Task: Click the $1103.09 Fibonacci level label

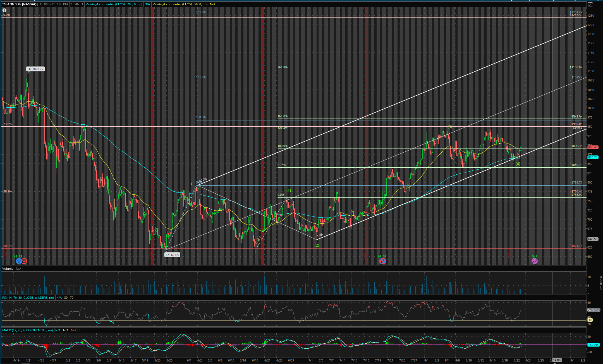Action: 576,67
